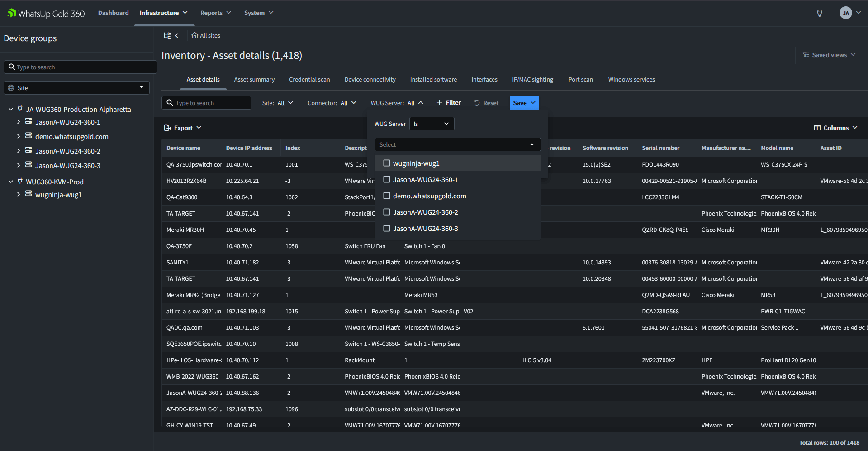Open the Connector: All filter dropdown
The image size is (868, 451).
tap(332, 103)
